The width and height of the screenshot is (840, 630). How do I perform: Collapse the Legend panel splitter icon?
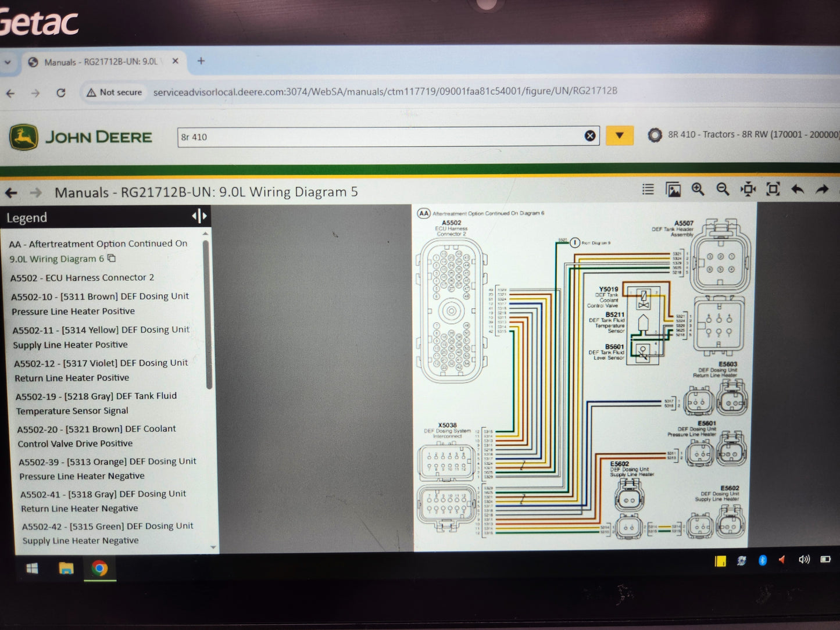pyautogui.click(x=199, y=216)
